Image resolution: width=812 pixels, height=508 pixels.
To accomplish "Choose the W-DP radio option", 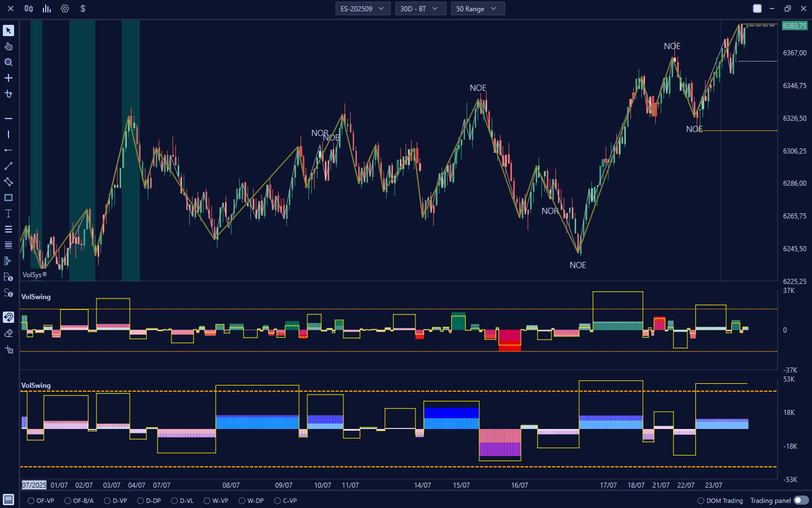I will 242,501.
